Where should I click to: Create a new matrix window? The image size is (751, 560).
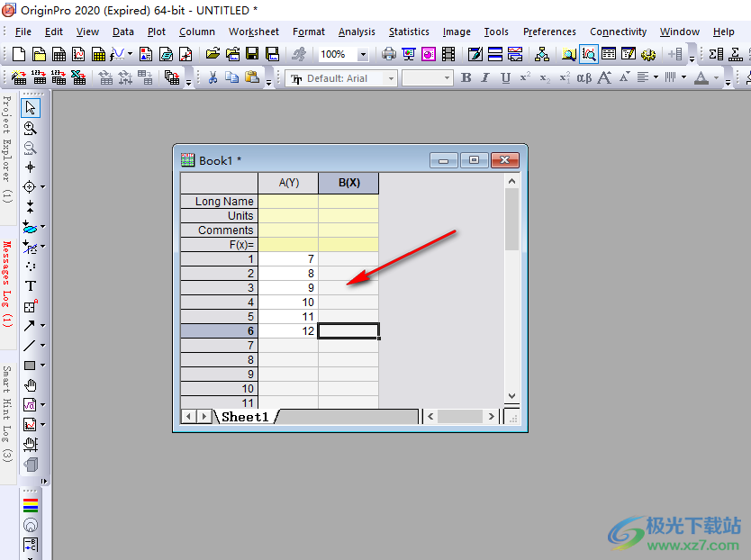click(x=98, y=54)
